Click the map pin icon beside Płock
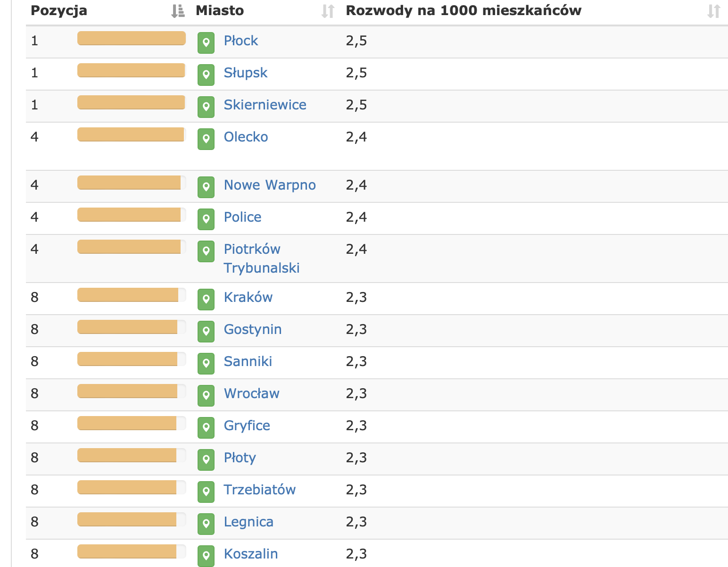 tap(206, 43)
